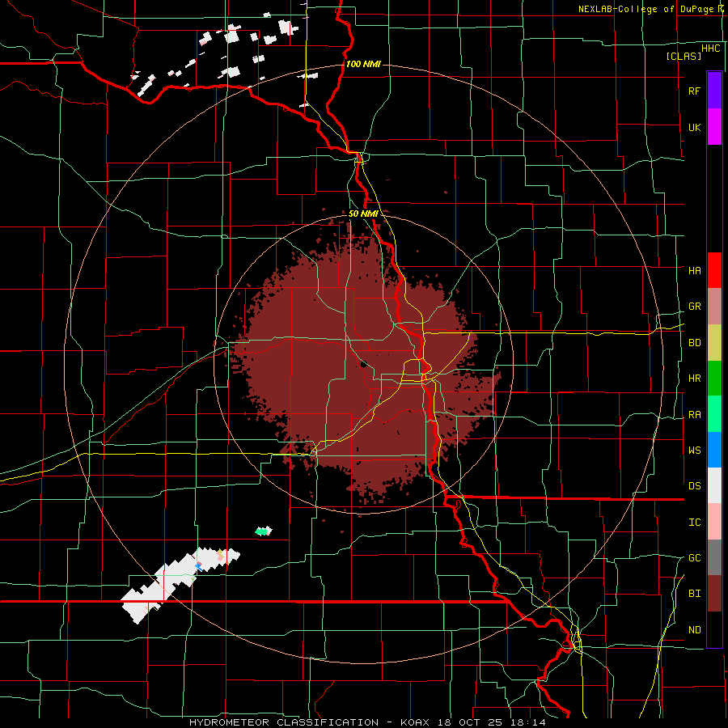The width and height of the screenshot is (728, 728).
Task: Click the HHC product label
Action: pos(710,49)
